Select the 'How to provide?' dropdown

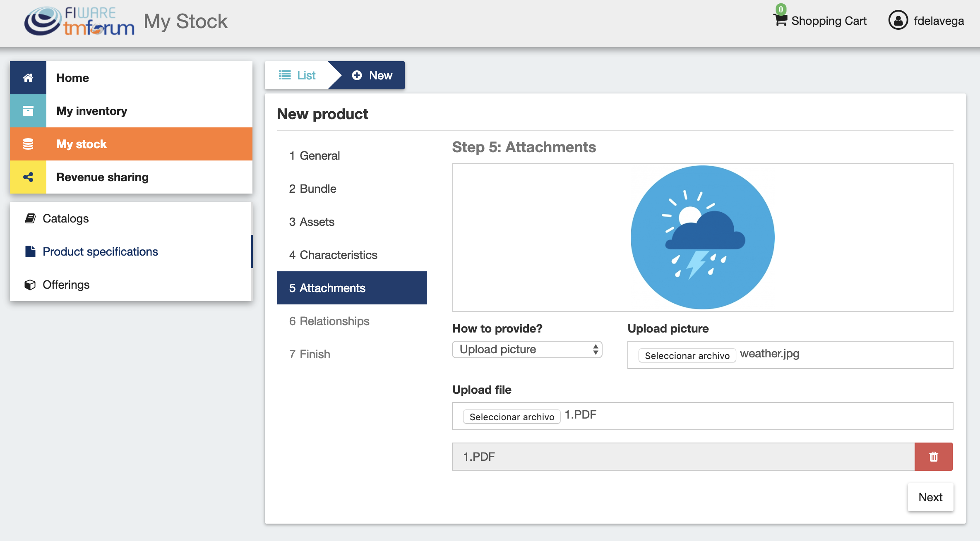click(527, 348)
